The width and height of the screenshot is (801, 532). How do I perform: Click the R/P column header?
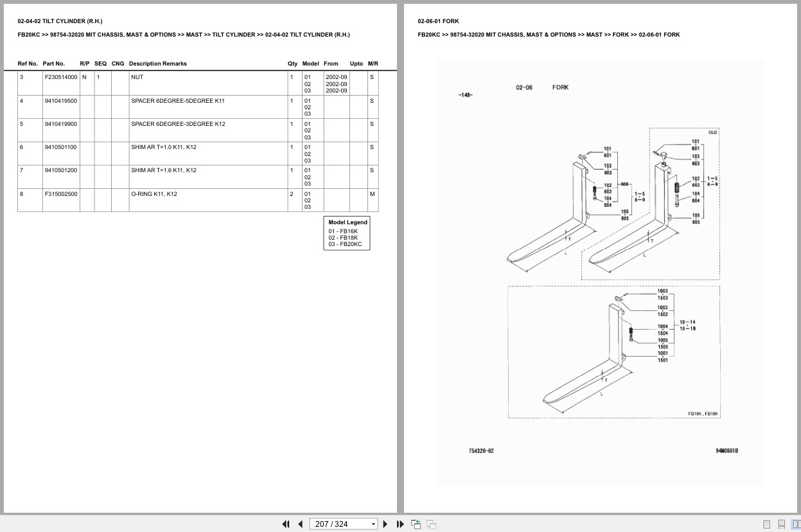[85, 64]
